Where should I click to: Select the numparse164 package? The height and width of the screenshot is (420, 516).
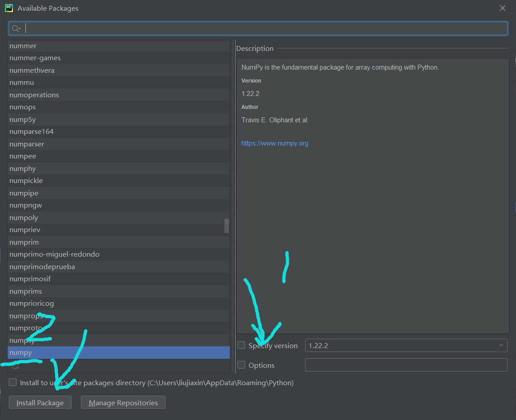(x=118, y=132)
